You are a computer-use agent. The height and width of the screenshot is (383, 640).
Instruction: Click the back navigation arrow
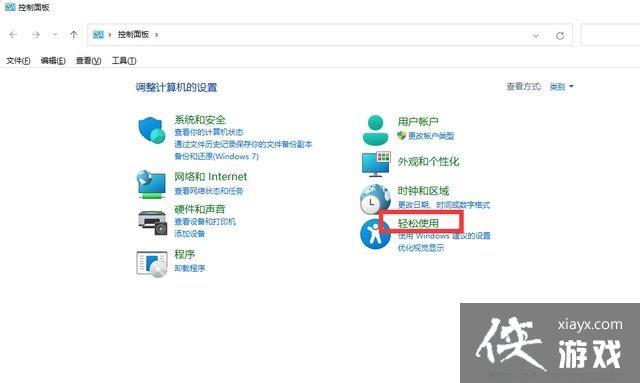(13, 35)
